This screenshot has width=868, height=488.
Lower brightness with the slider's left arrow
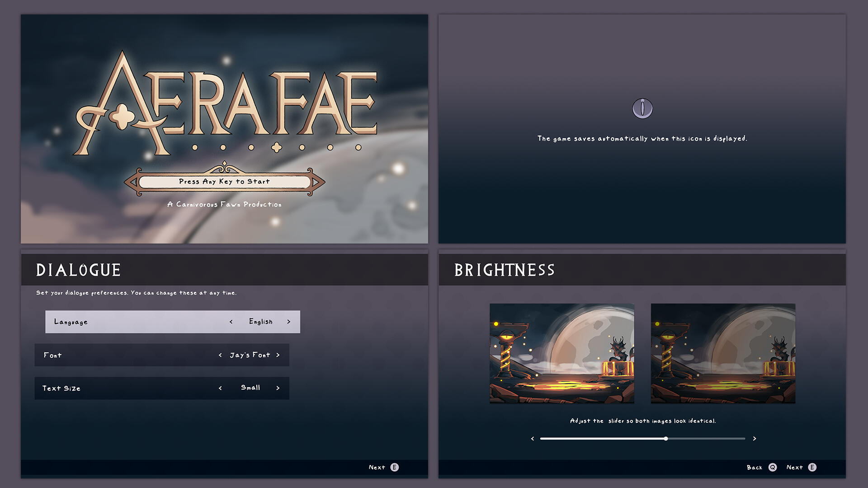(x=533, y=438)
